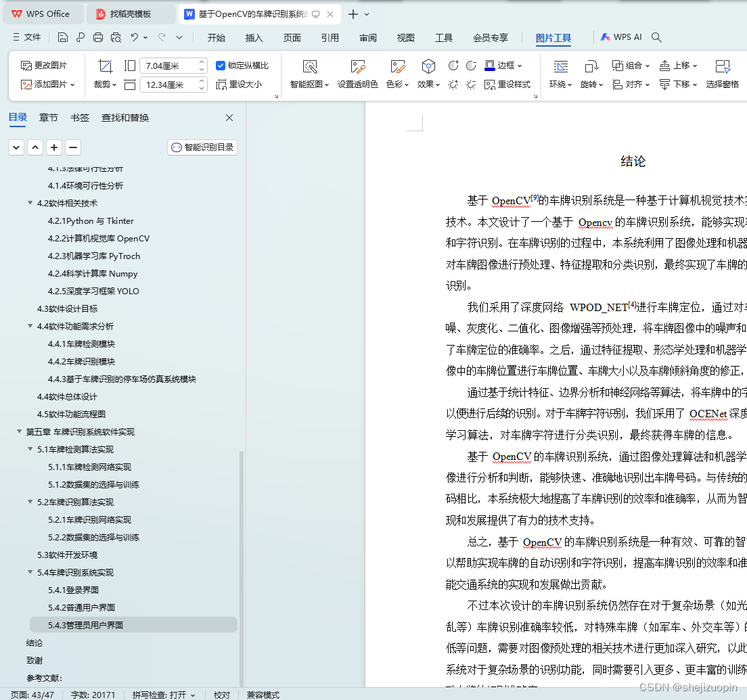Image resolution: width=747 pixels, height=700 pixels.
Task: Select the 裁剪 crop tool icon
Action: point(106,66)
